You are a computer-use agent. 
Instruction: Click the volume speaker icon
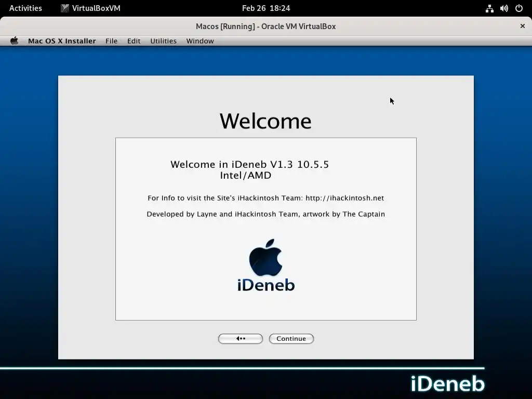[x=504, y=8]
